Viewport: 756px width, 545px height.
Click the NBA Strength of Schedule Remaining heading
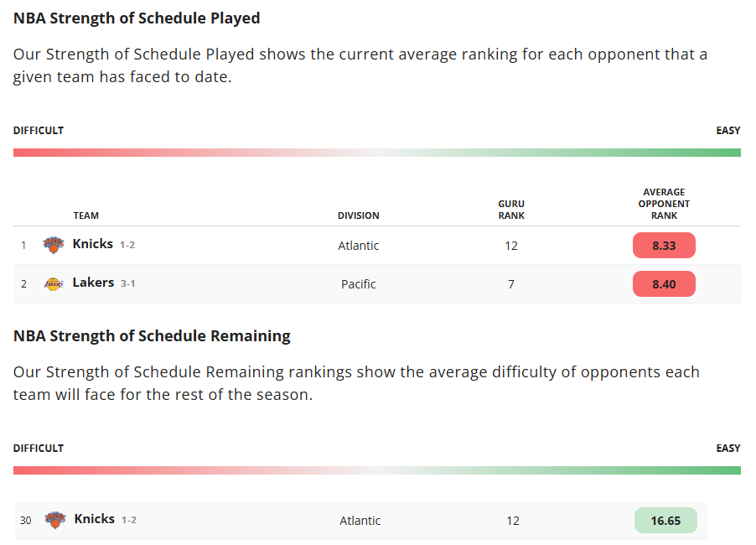pos(152,336)
